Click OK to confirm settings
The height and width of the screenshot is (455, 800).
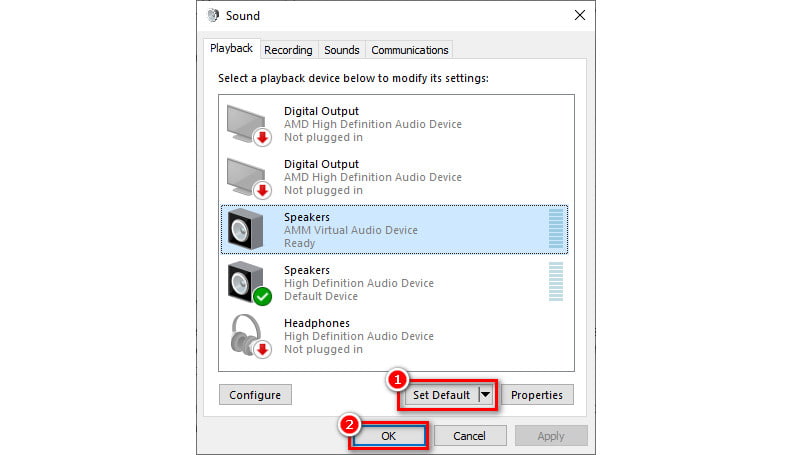(x=388, y=436)
